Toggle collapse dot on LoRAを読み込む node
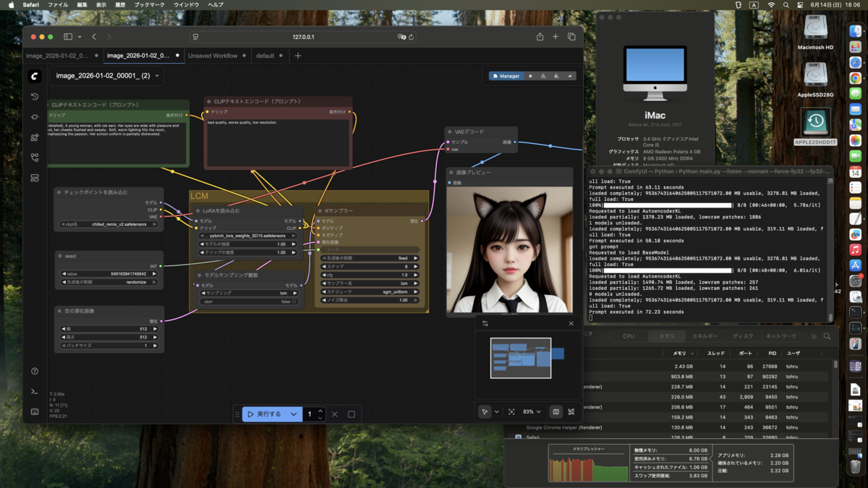868x488 pixels. 197,211
